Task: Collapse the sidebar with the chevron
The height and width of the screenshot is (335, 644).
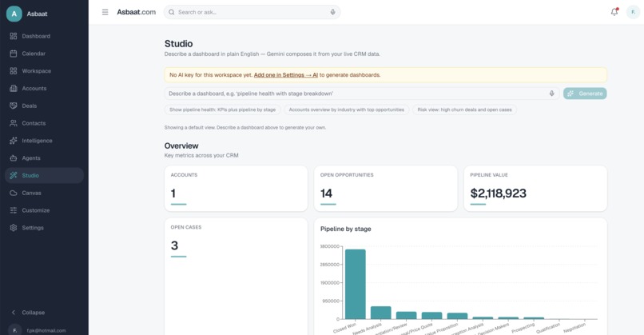Action: [x=14, y=313]
